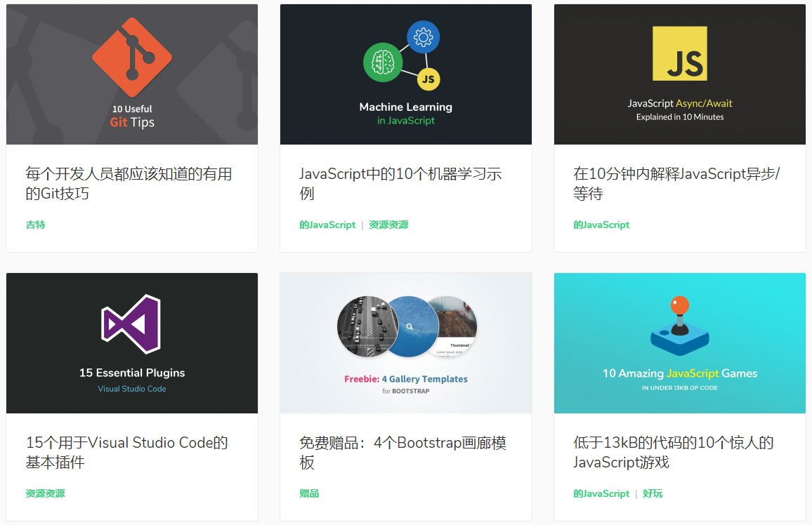812x525 pixels.
Task: Open the article 每个开发人员都应该知道的有用的Git技巧
Action: coord(129,184)
